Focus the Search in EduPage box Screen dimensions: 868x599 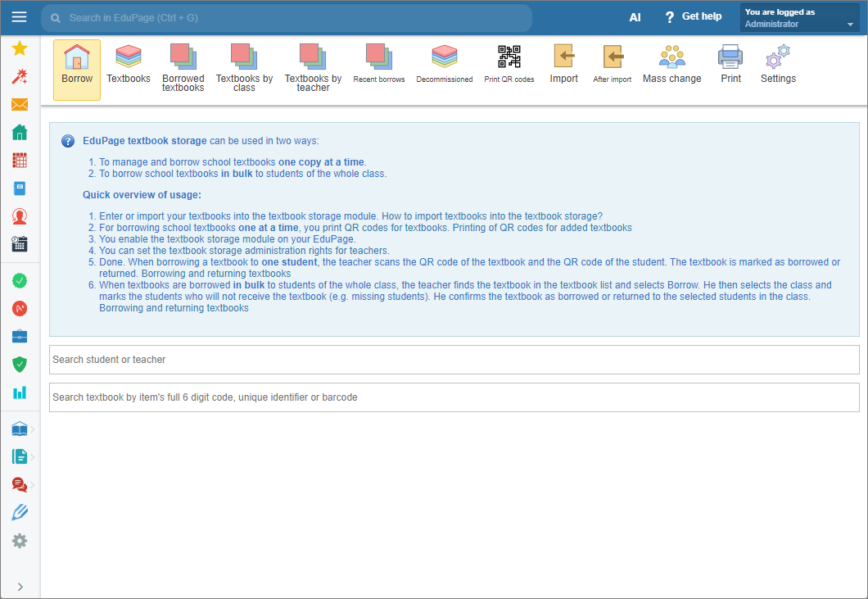pos(287,18)
